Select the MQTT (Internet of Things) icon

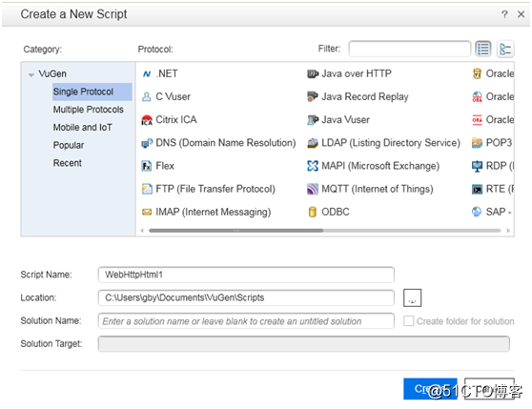(313, 189)
